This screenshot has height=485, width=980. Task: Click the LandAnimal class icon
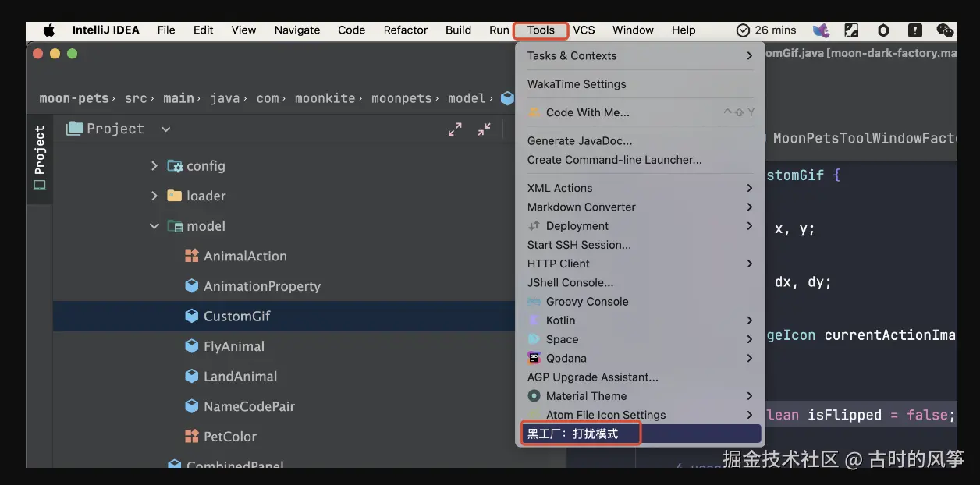[191, 376]
